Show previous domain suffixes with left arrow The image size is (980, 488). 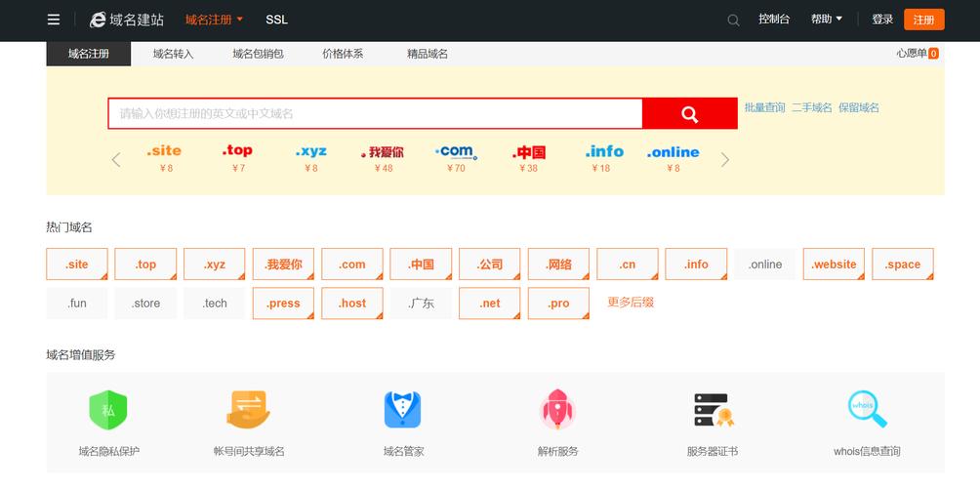click(x=116, y=160)
